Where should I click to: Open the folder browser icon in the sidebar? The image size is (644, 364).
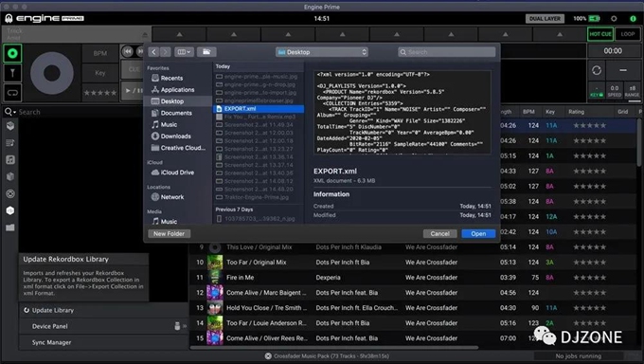pyautogui.click(x=10, y=227)
